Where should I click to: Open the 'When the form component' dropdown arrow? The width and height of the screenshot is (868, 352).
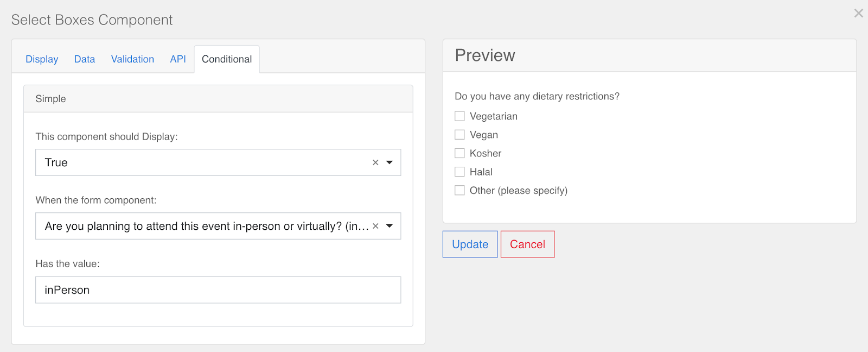(x=390, y=226)
